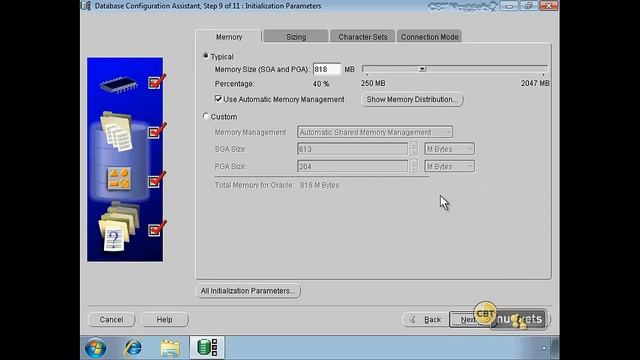
Task: Click the red checkmark beside shapes graphic
Action: coord(157,179)
